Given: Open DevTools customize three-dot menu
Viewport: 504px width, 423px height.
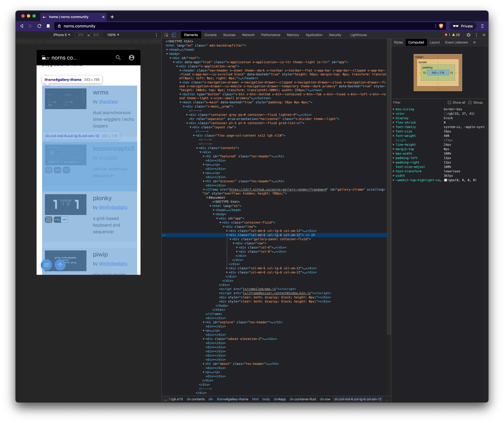Looking at the screenshot, I should [x=476, y=35].
